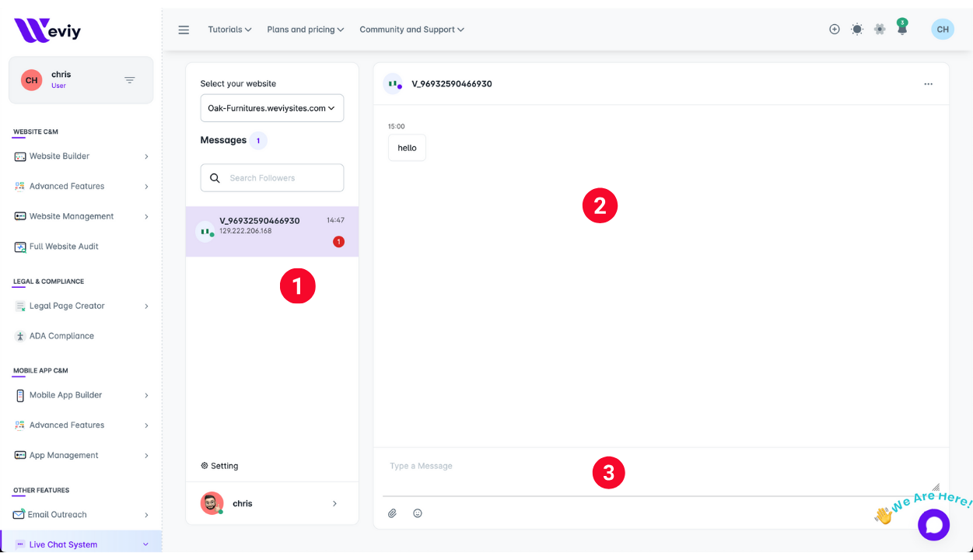This screenshot has height=560, width=973.
Task: Open the settings gear in top bar
Action: 880,30
